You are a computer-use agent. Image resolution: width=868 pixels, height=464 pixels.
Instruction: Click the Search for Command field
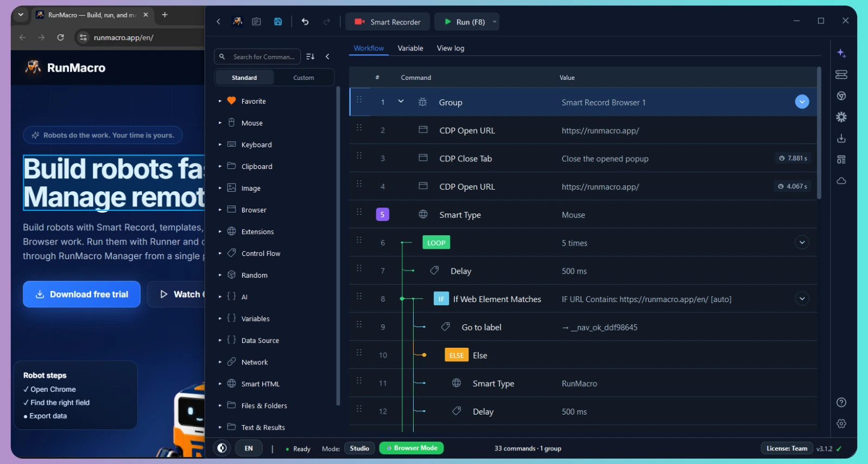click(258, 57)
